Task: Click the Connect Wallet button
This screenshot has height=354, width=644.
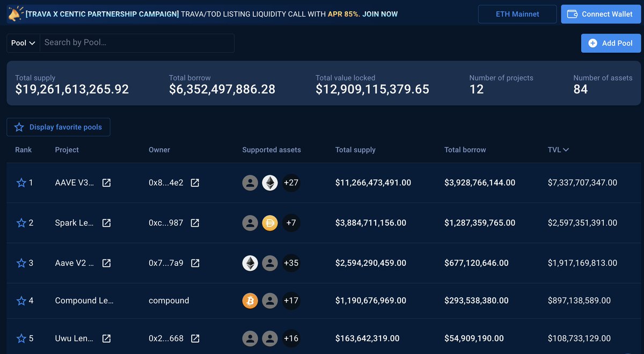Action: click(601, 14)
